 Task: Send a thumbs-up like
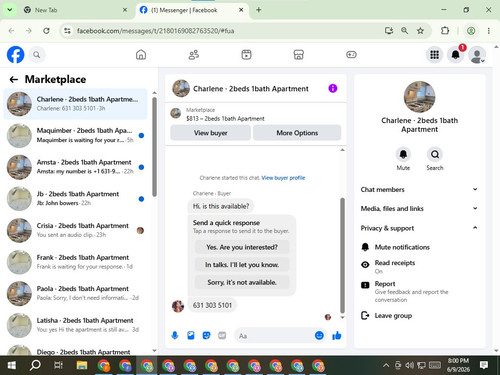coord(337,335)
